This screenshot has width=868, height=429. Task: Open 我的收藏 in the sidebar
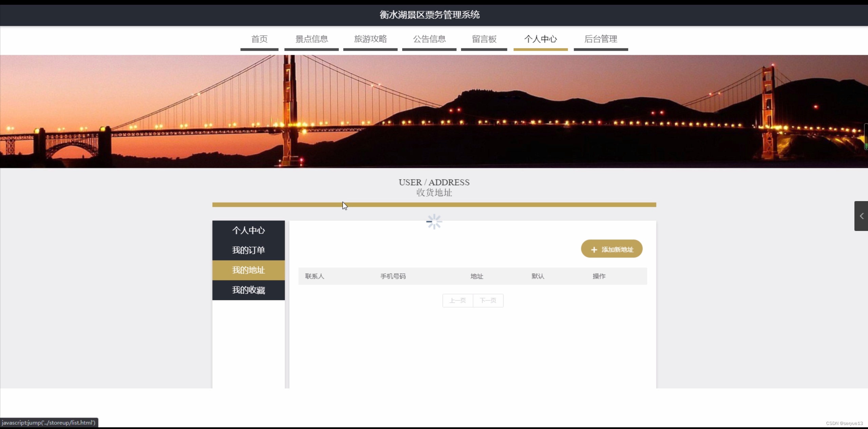pos(248,290)
